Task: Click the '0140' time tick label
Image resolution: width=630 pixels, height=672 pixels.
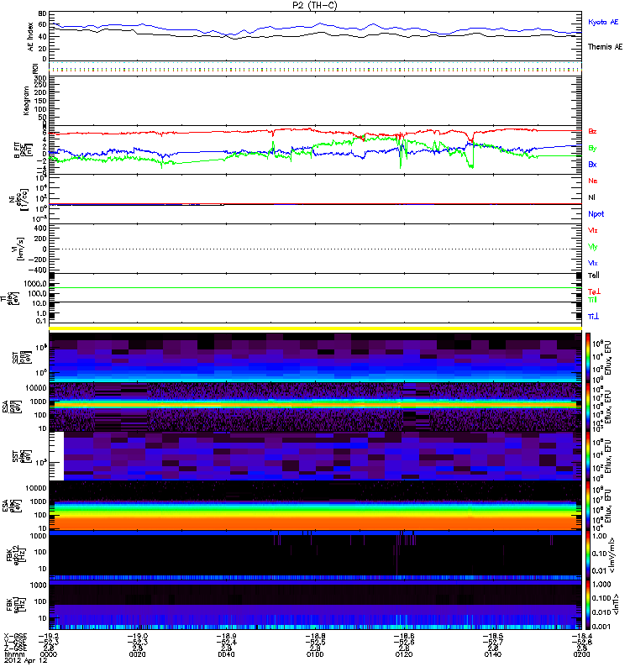Action: tap(492, 654)
